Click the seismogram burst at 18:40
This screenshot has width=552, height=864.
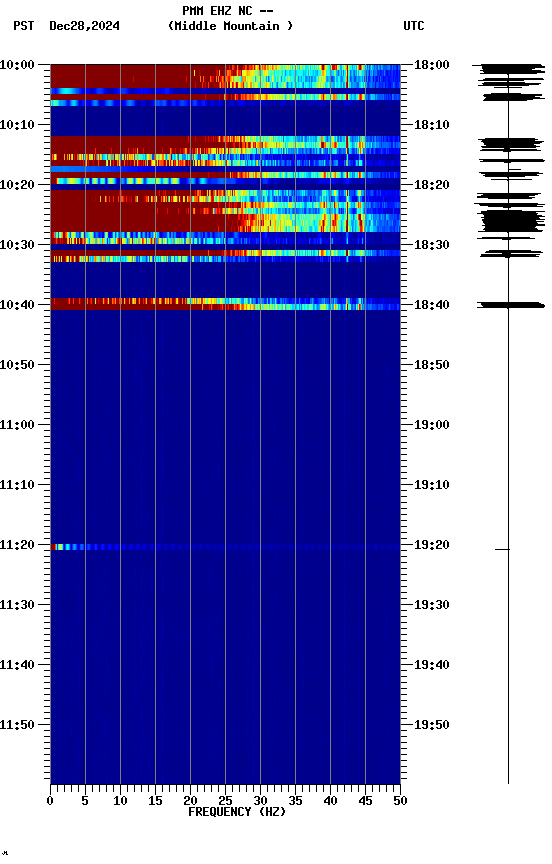point(511,305)
